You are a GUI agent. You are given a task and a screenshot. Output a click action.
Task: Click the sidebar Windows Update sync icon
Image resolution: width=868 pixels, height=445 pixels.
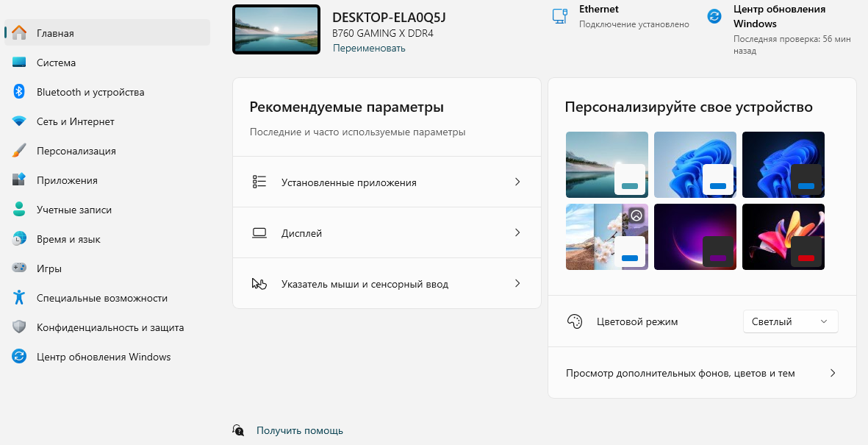pos(19,356)
